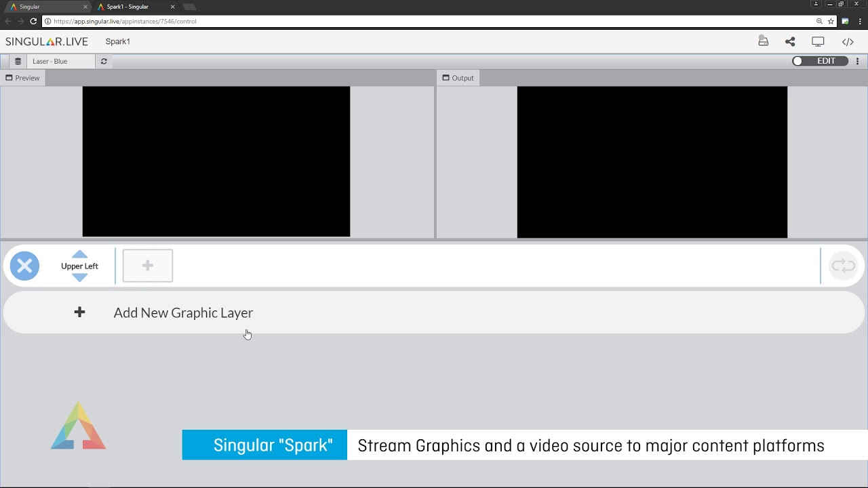Click the browser back arrow
Image resolution: width=868 pixels, height=488 pixels.
(x=8, y=21)
